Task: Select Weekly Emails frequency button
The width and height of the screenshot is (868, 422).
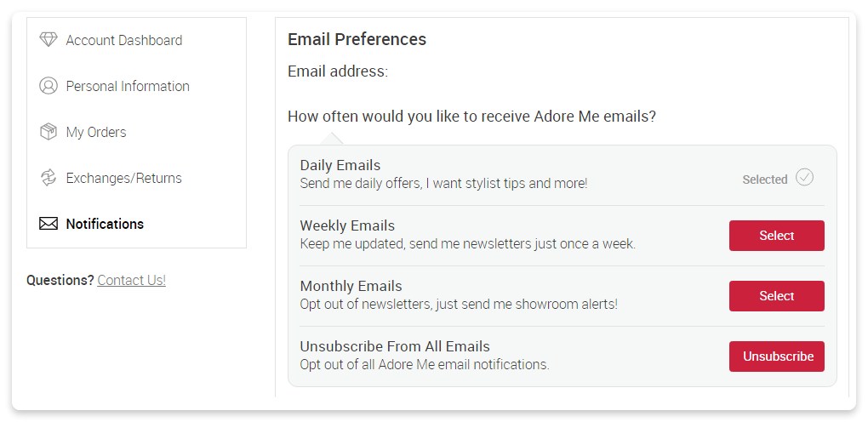Action: 777,236
